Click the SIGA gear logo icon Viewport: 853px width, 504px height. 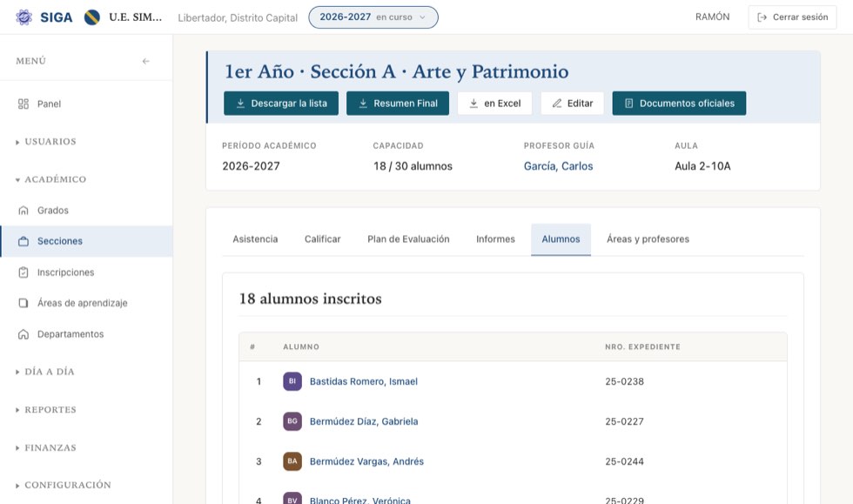(x=24, y=17)
